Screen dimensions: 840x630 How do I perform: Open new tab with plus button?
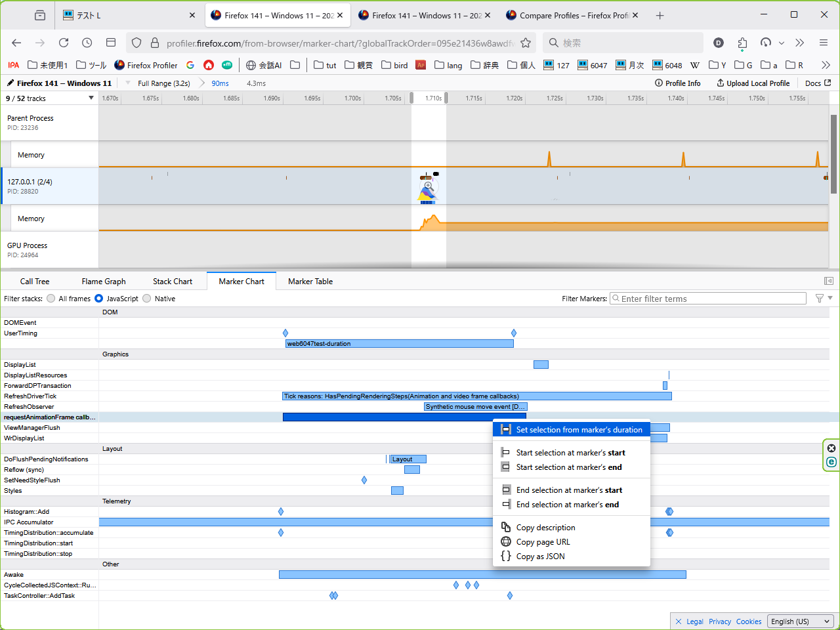(660, 15)
